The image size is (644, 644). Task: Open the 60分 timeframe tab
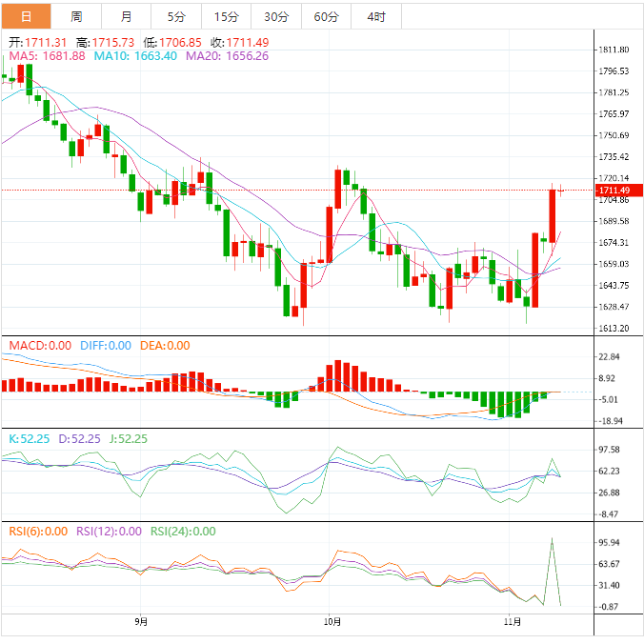[x=326, y=17]
